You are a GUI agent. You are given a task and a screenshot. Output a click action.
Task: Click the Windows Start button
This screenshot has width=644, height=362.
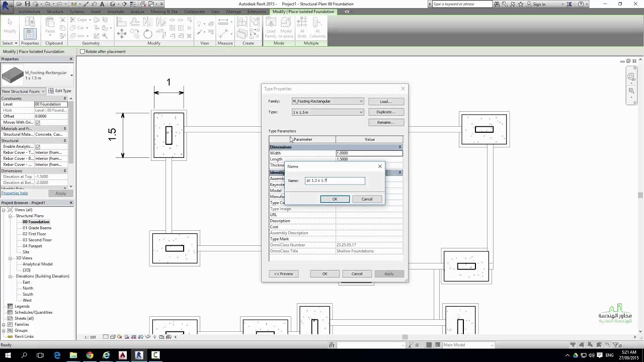point(8,355)
